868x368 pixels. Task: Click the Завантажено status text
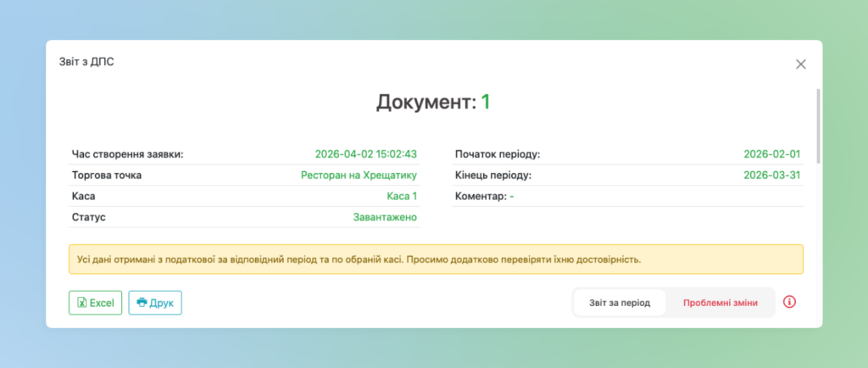pyautogui.click(x=385, y=218)
